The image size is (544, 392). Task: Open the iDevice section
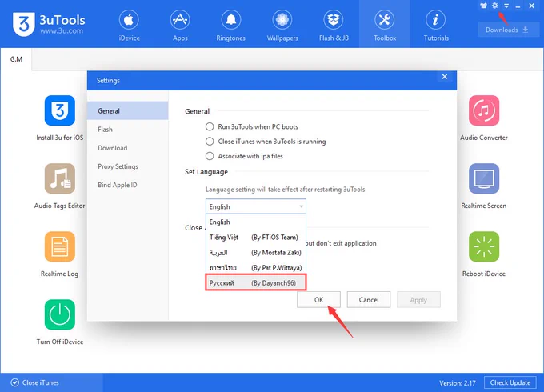[129, 25]
